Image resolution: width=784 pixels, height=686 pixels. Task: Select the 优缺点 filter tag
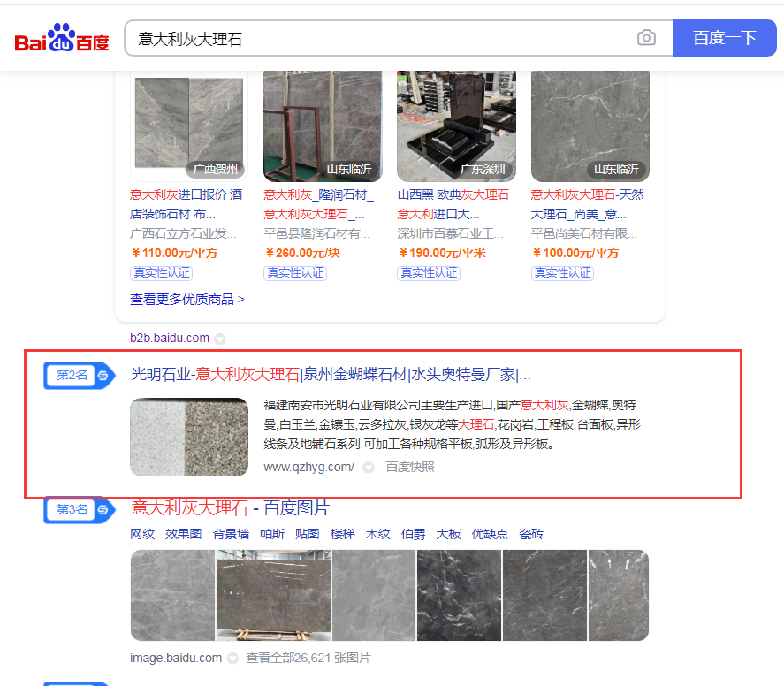click(x=490, y=534)
